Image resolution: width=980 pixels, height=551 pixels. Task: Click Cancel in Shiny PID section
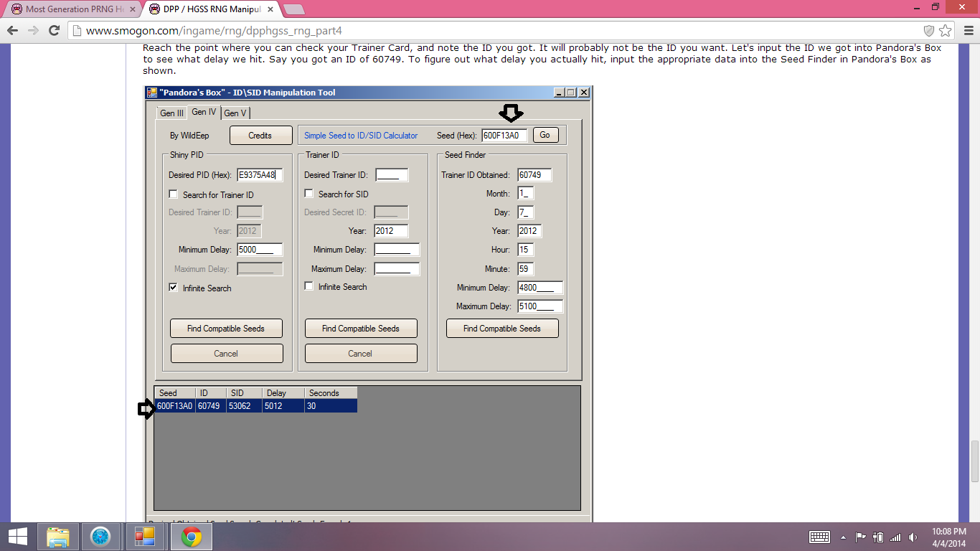pyautogui.click(x=226, y=353)
